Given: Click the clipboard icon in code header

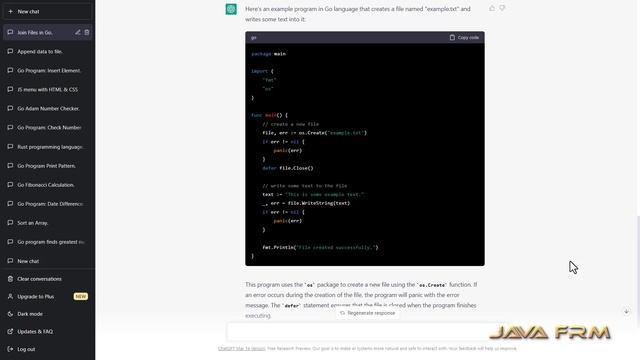Looking at the screenshot, I should (x=452, y=38).
